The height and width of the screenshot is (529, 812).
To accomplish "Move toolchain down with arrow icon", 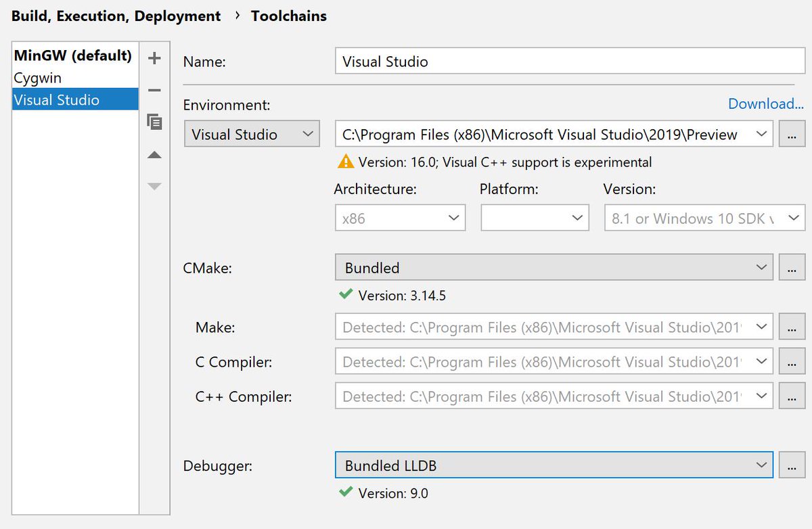I will coord(154,186).
